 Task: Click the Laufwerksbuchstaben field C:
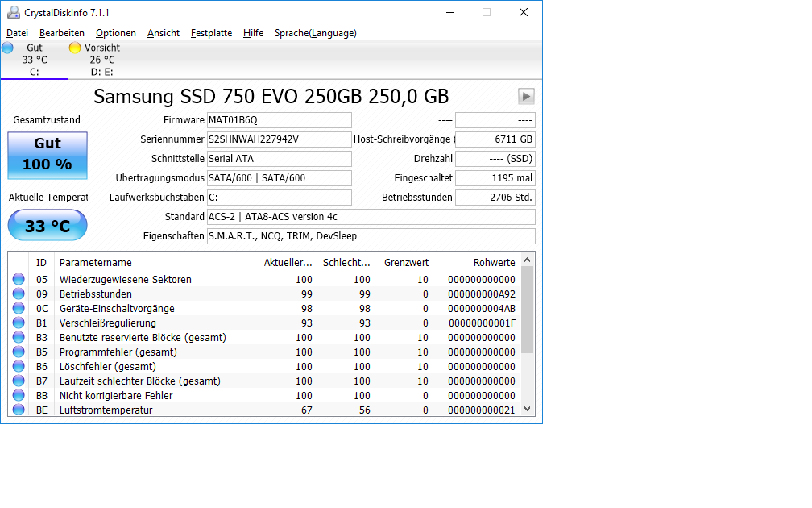[x=279, y=198]
